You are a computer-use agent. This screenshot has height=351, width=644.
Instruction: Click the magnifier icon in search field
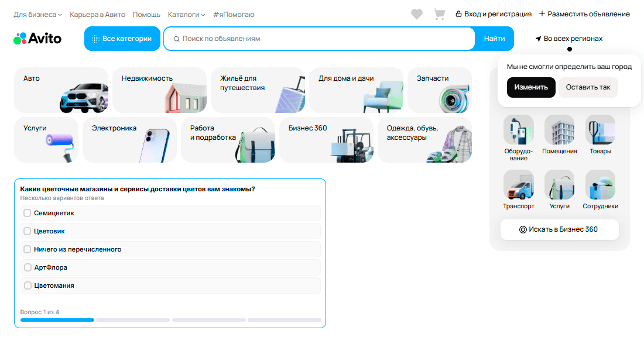click(176, 39)
